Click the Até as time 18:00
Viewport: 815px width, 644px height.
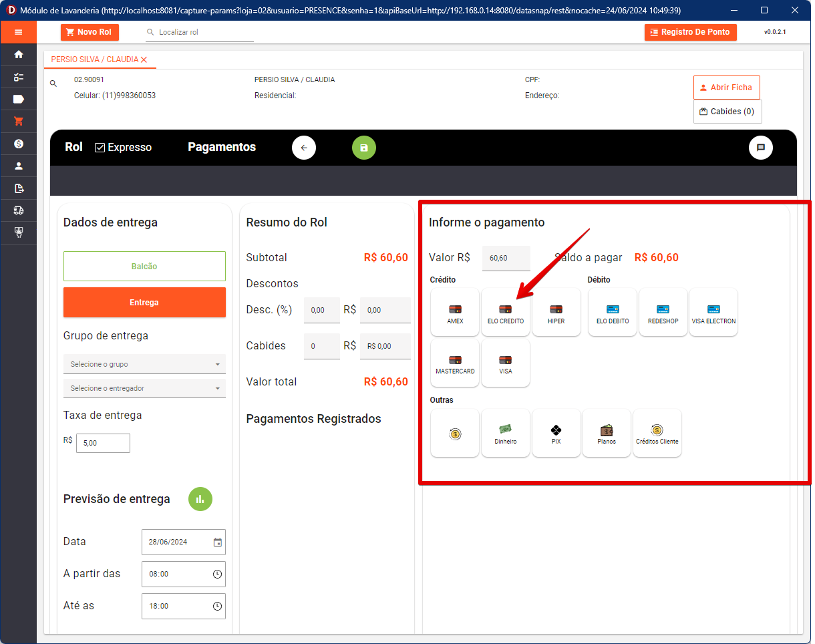[x=184, y=607]
